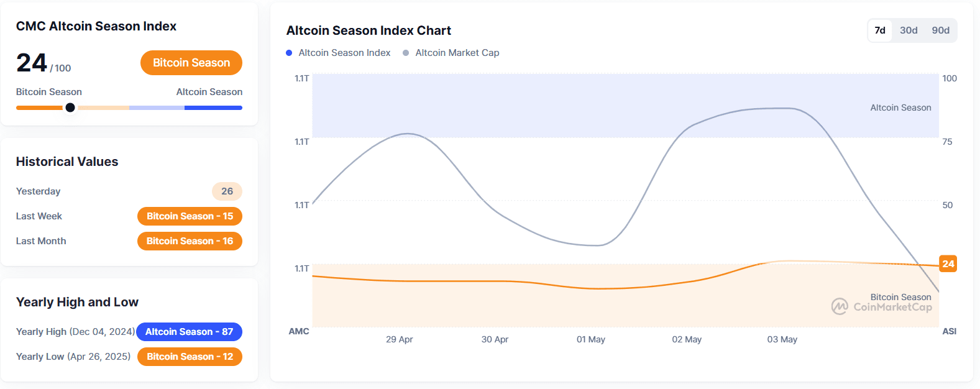Select the gray Altcoin Market Cap legend dot
The height and width of the screenshot is (389, 980).
coord(405,53)
